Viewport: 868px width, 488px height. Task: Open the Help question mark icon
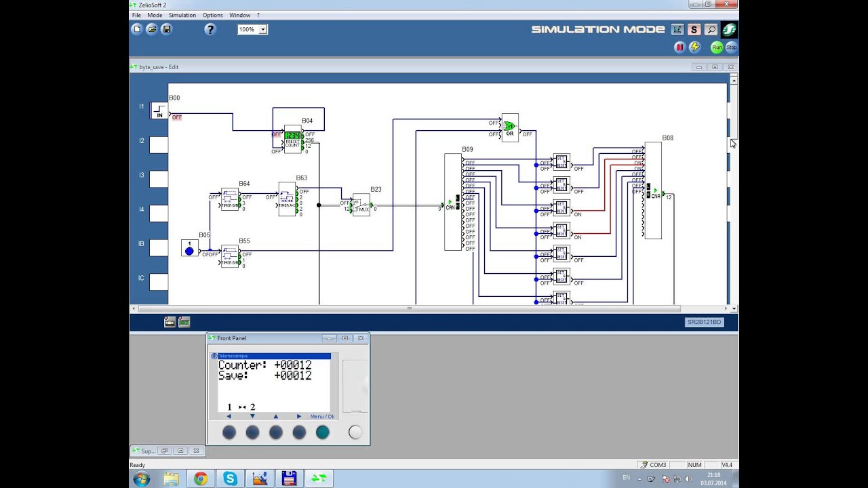210,29
